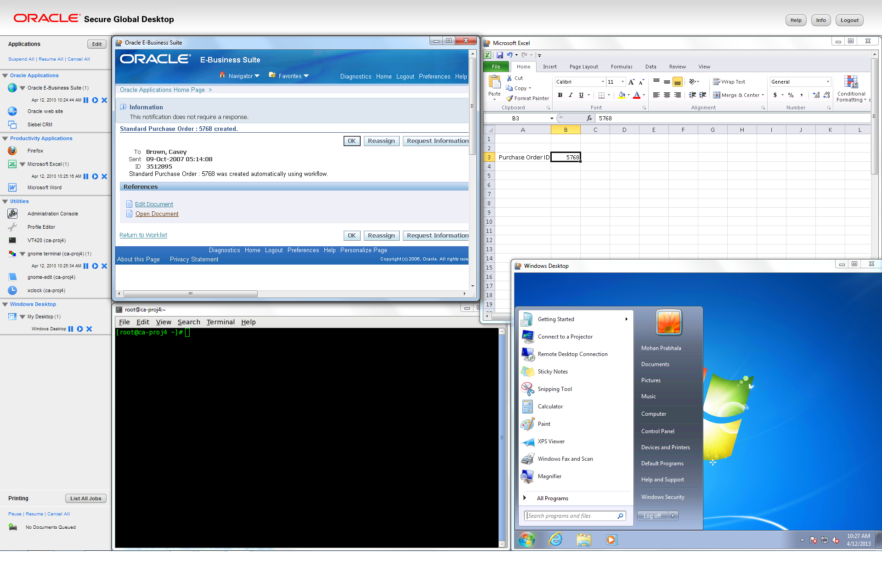Launch Microsoft Word from applications list
882x588 pixels.
point(44,187)
